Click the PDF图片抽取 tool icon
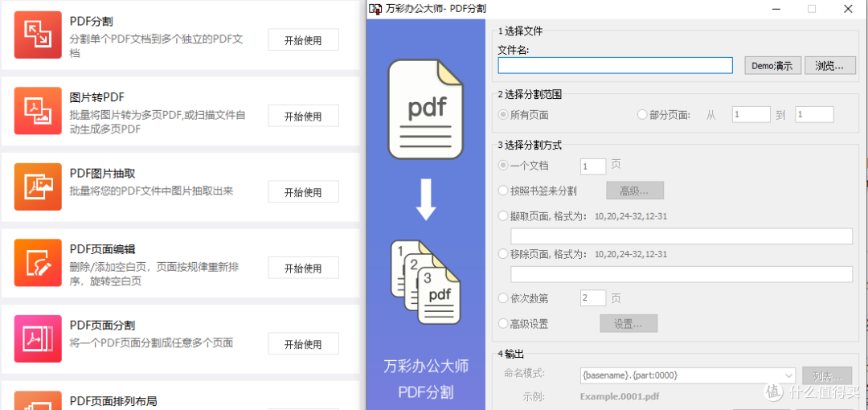The height and width of the screenshot is (410, 868). point(38,187)
